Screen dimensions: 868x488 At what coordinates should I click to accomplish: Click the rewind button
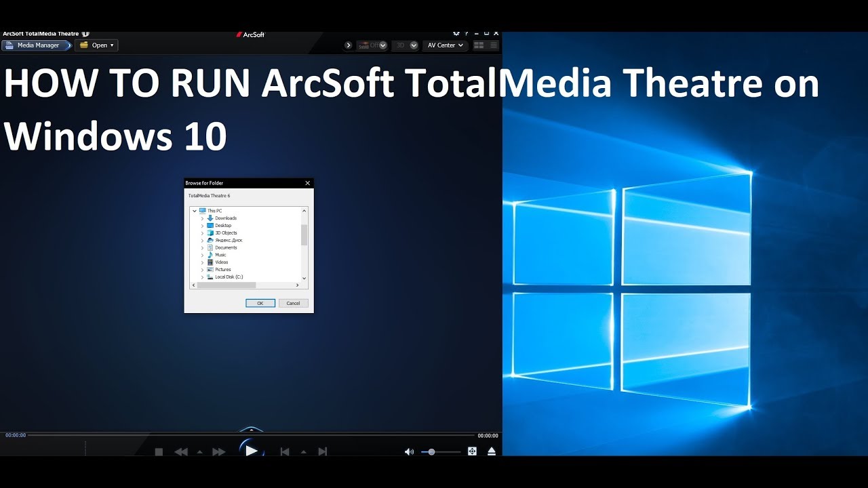tap(180, 451)
